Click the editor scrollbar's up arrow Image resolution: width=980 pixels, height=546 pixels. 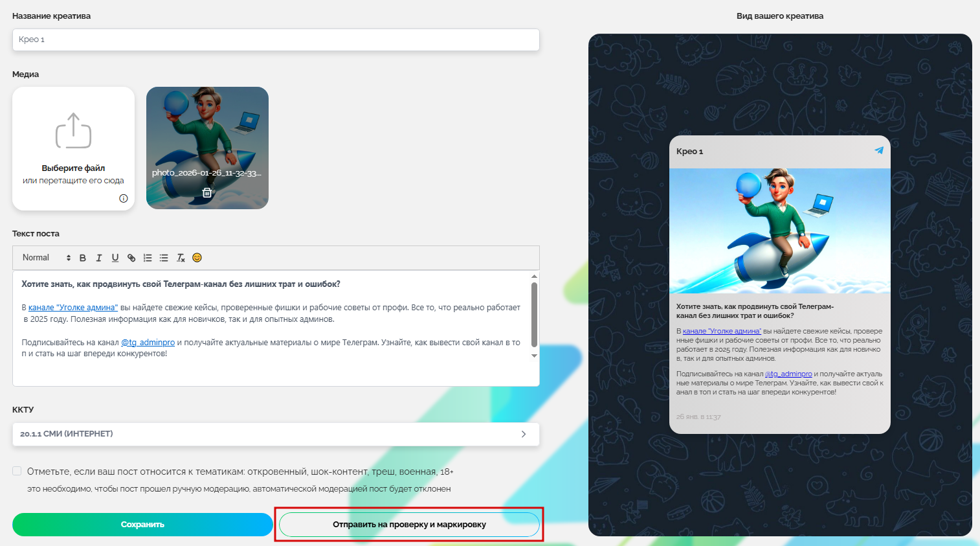pos(534,277)
